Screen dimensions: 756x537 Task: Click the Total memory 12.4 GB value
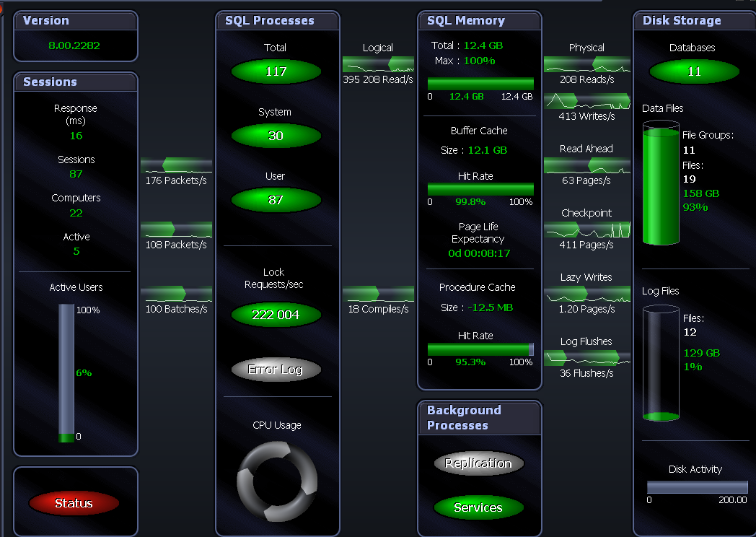pos(483,45)
